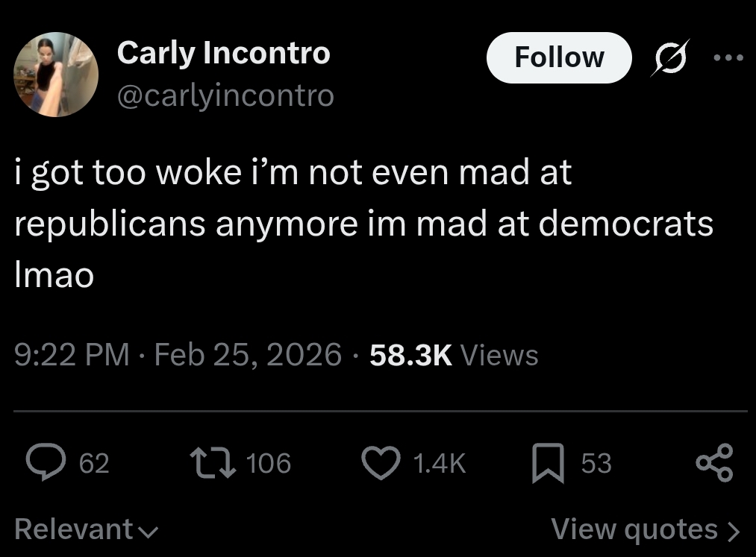
Task: Click the 58.3K Views count
Action: click(453, 354)
